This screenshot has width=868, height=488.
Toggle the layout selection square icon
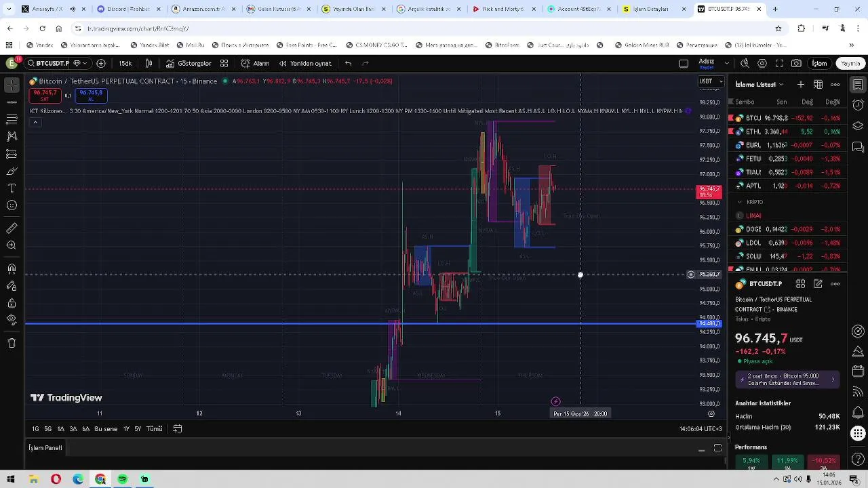(684, 63)
